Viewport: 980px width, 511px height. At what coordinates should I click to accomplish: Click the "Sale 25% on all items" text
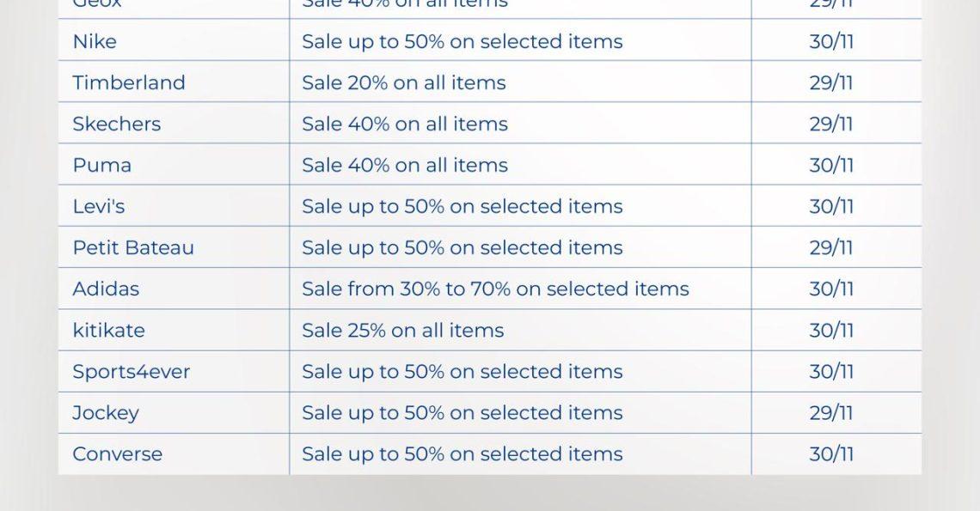click(403, 330)
